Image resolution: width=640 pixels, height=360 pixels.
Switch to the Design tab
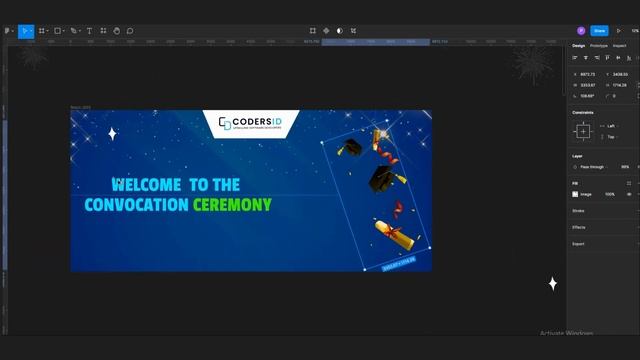tap(578, 46)
